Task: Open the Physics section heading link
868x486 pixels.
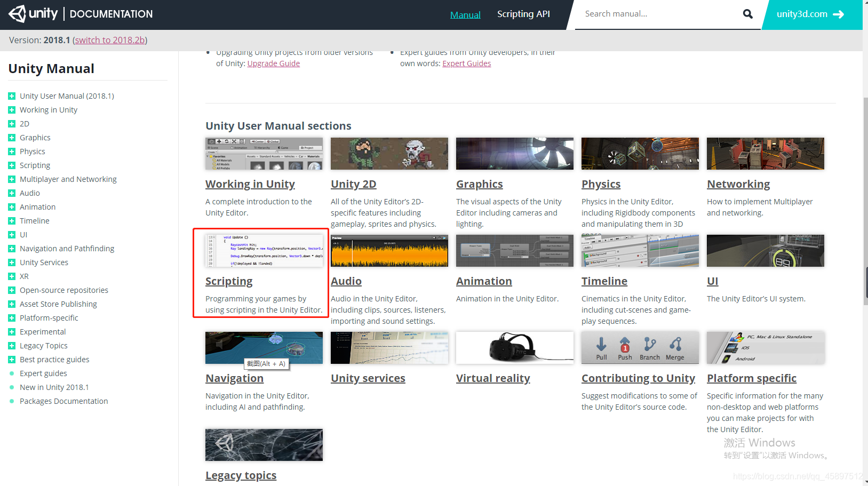Action: [601, 184]
